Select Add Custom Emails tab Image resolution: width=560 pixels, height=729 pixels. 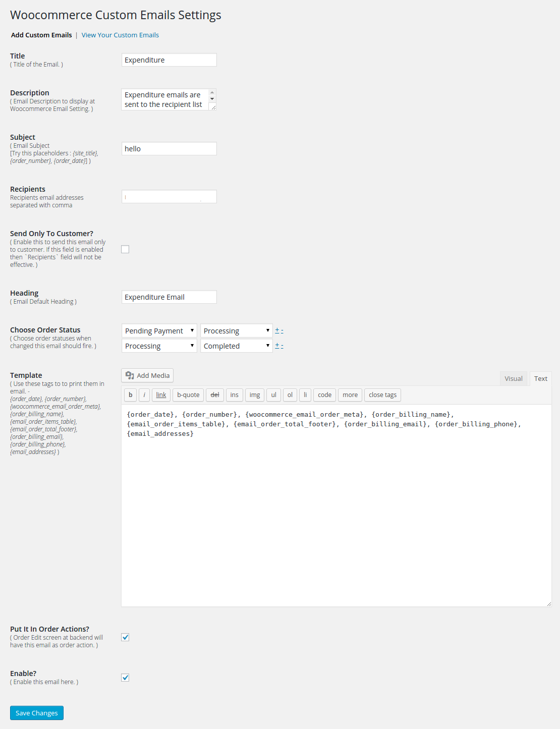41,35
